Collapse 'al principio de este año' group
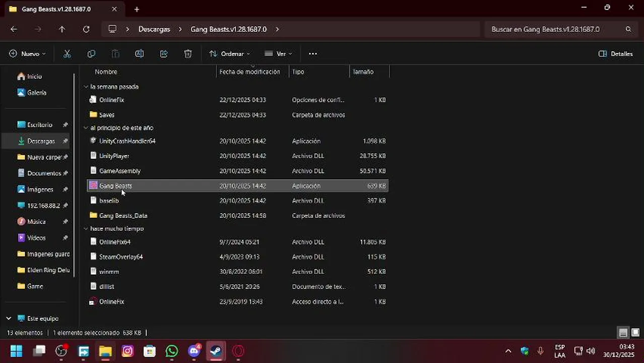 86,128
